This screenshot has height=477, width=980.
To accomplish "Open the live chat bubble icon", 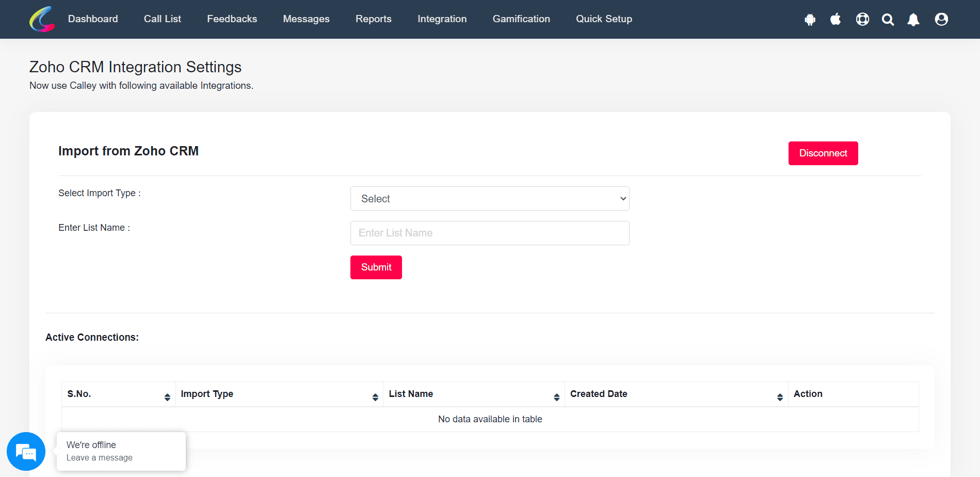I will point(26,452).
